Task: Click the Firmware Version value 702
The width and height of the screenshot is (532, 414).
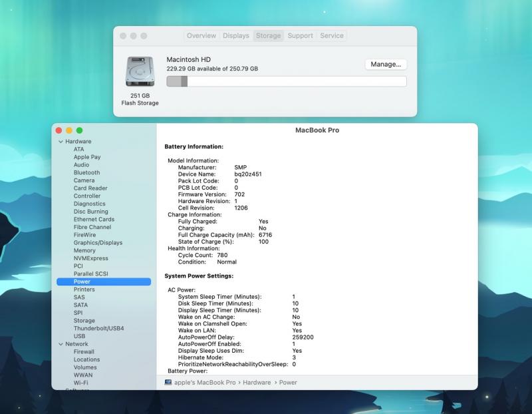Action: 239,194
